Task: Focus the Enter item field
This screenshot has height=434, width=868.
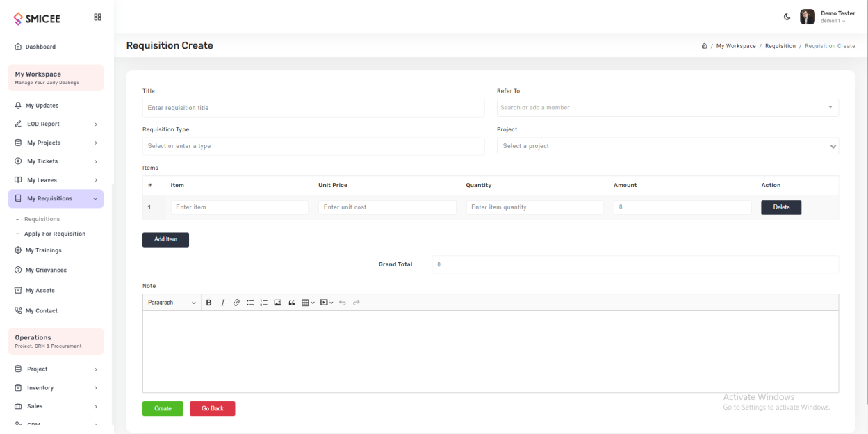Action: [239, 207]
